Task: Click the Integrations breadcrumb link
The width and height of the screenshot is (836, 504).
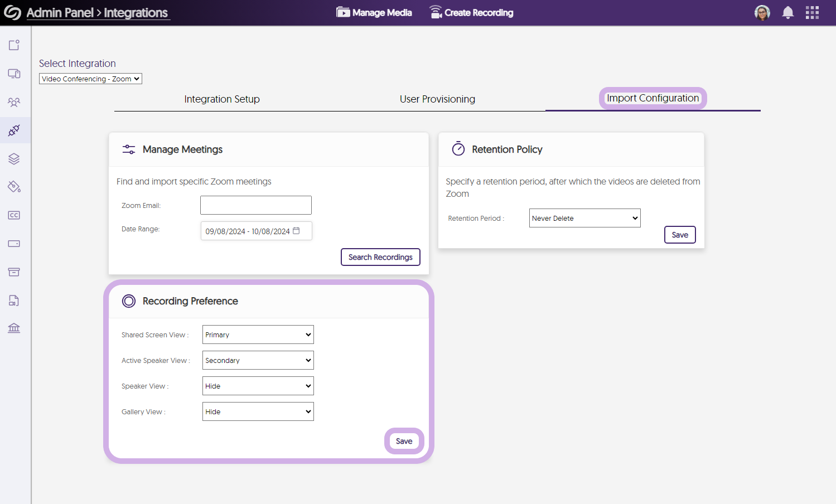Action: tap(136, 13)
